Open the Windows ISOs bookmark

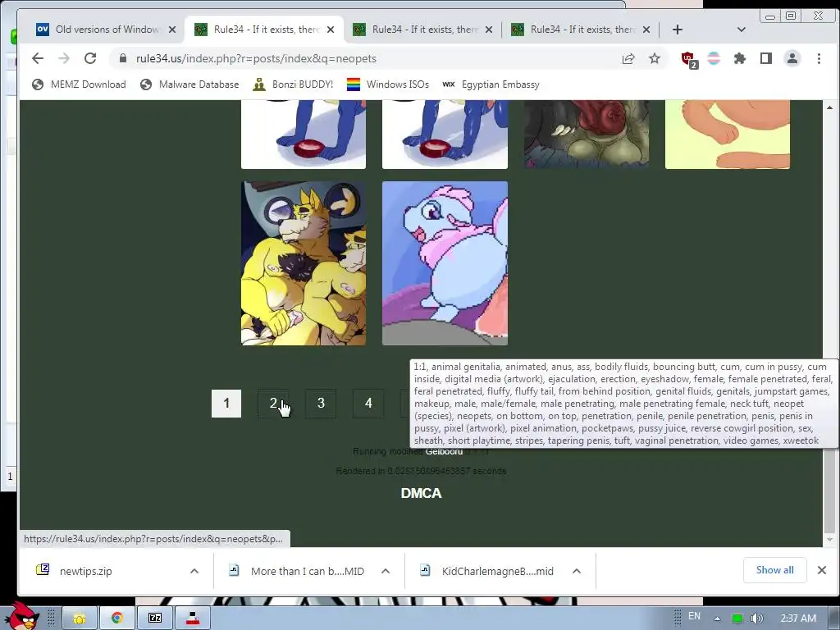pyautogui.click(x=388, y=84)
